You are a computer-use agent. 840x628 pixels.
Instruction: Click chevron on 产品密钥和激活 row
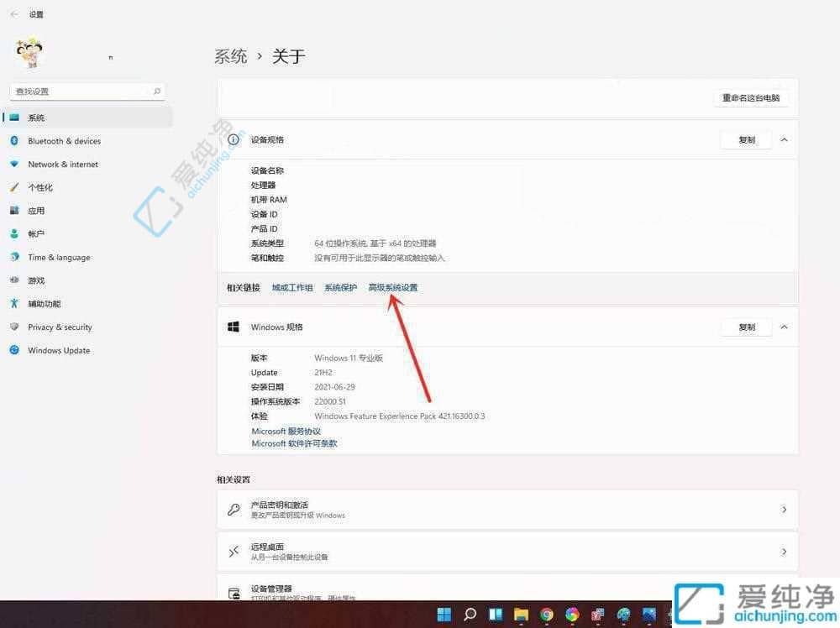click(784, 510)
